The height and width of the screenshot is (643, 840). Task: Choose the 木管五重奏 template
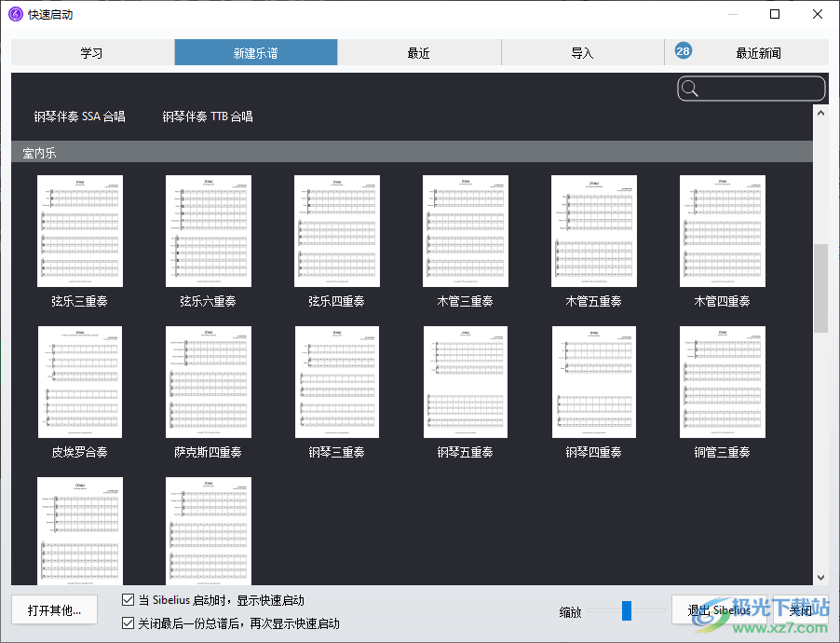[593, 231]
